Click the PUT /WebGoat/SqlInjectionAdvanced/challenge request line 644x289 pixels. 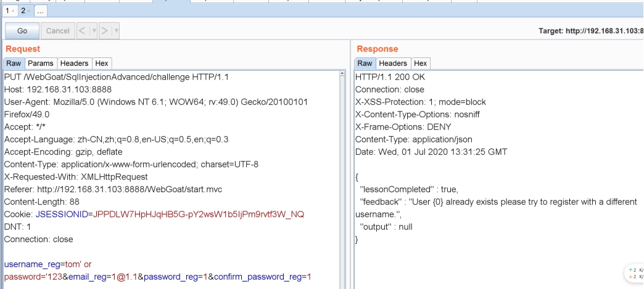[116, 77]
